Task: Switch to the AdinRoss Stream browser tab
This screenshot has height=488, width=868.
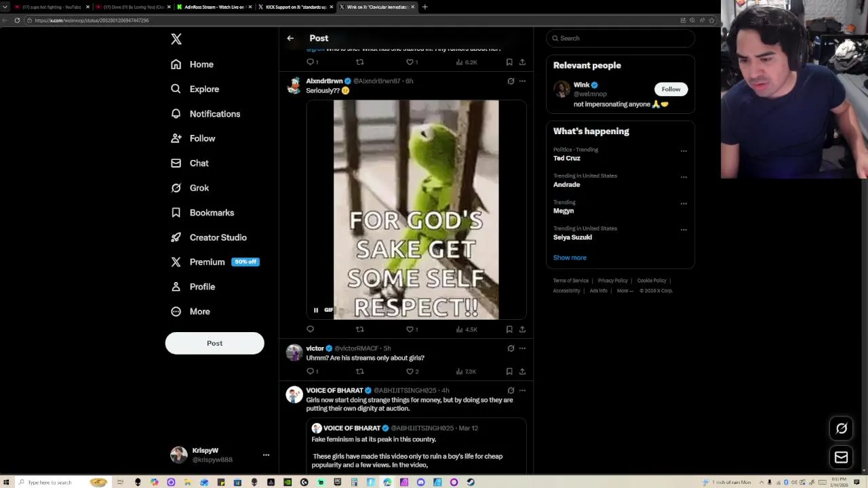Action: coord(214,7)
